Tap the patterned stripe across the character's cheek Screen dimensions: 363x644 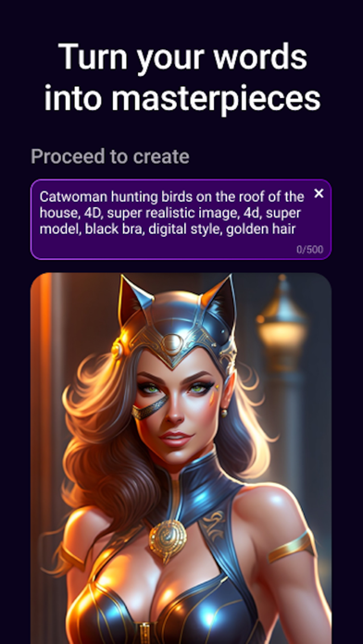(x=150, y=408)
